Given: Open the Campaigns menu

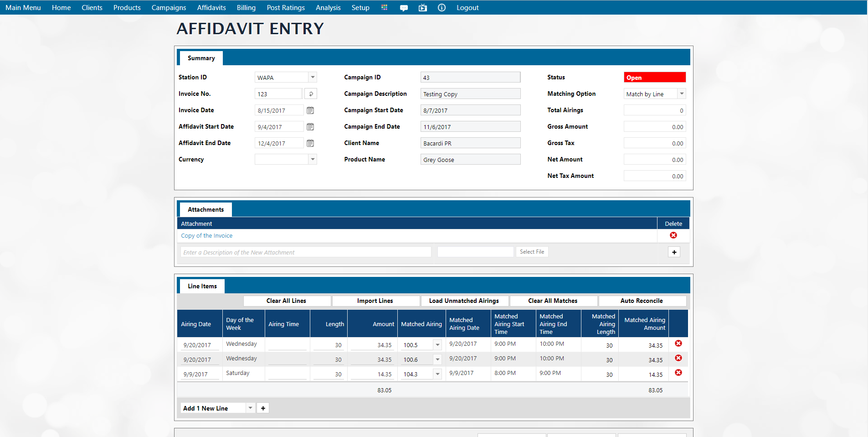Looking at the screenshot, I should pos(169,8).
